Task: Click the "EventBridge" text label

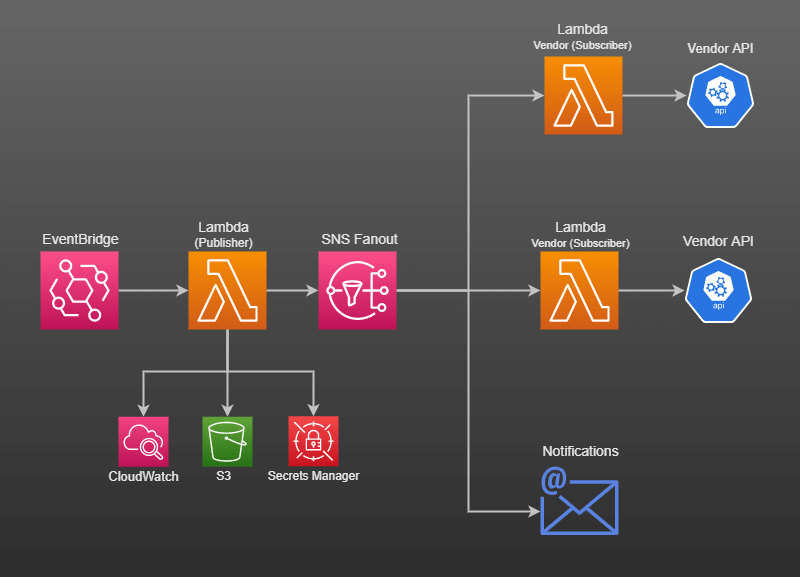Action: pyautogui.click(x=80, y=239)
